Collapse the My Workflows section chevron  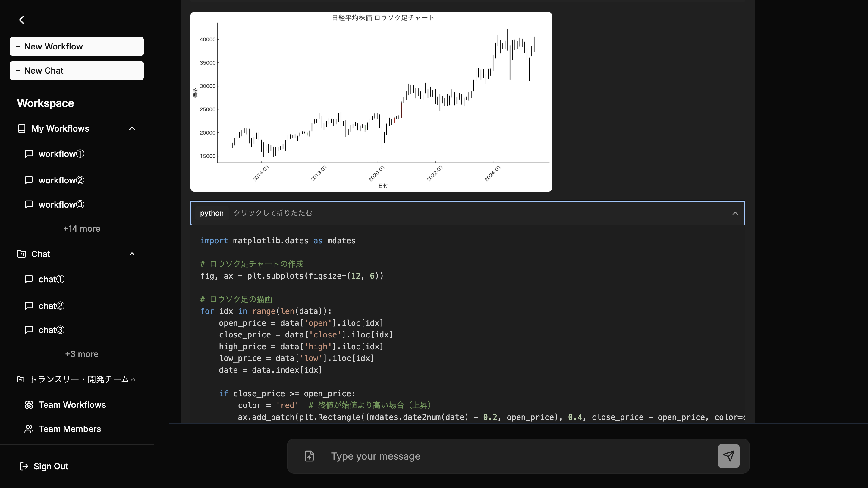point(132,128)
